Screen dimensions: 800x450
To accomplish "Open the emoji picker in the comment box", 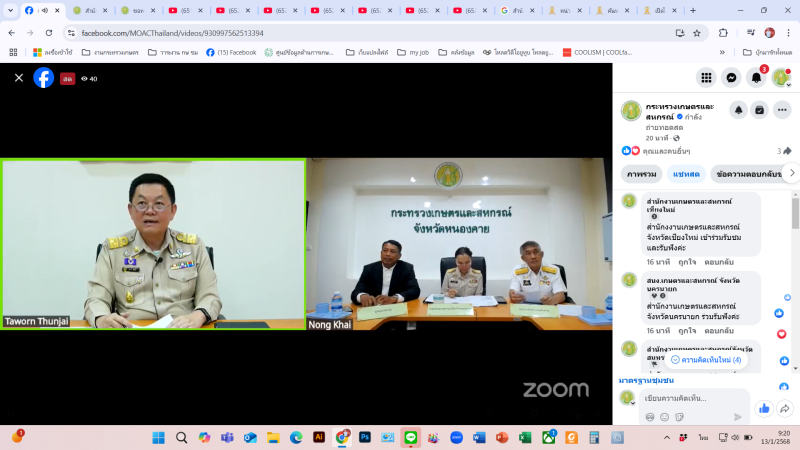I will 664,417.
